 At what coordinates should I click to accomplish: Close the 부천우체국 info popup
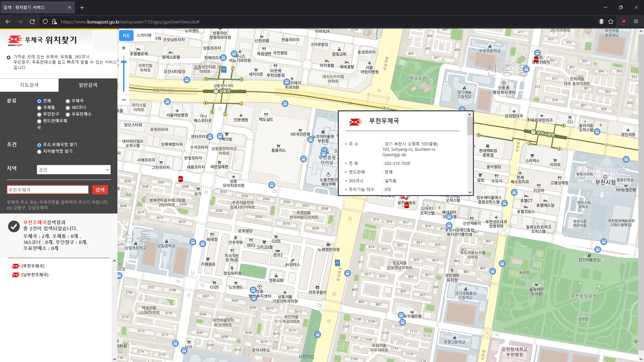pyautogui.click(x=470, y=115)
